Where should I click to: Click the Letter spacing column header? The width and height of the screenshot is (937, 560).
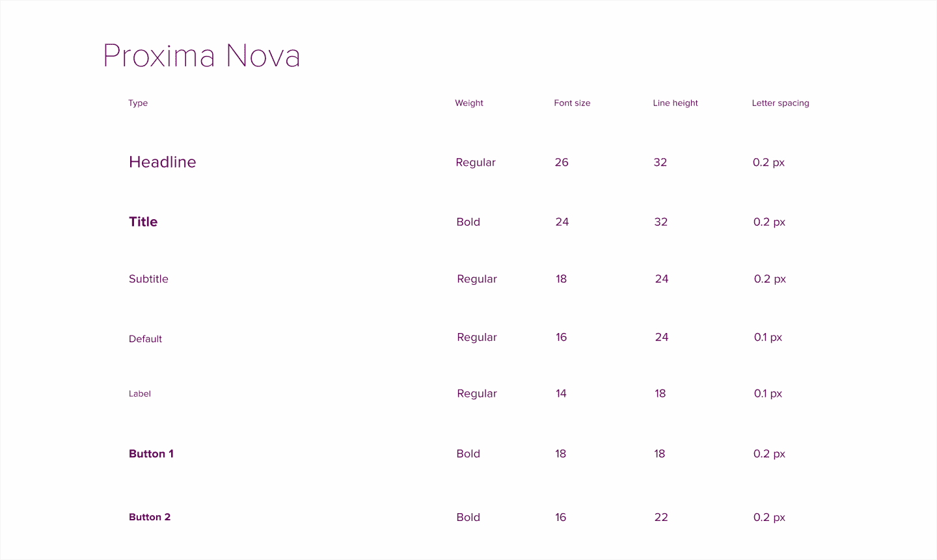coord(780,103)
